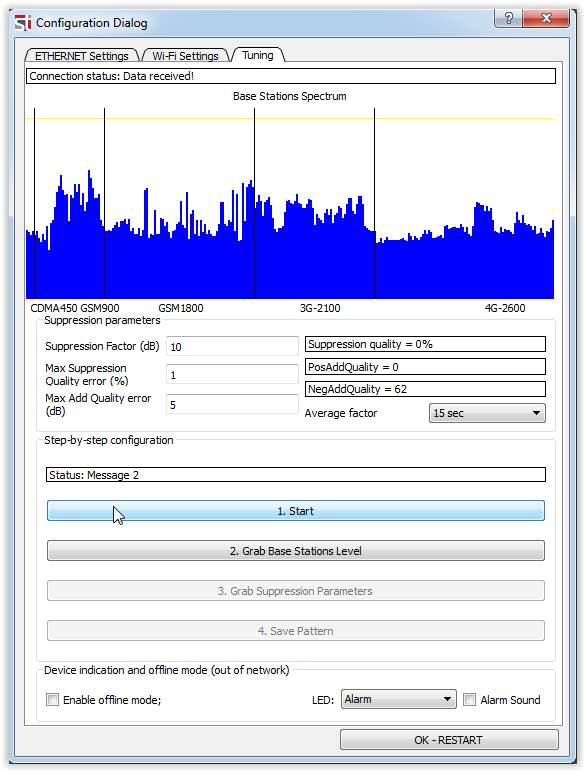The height and width of the screenshot is (772, 585).
Task: Click the 4. Save Pattern button
Action: pos(296,630)
